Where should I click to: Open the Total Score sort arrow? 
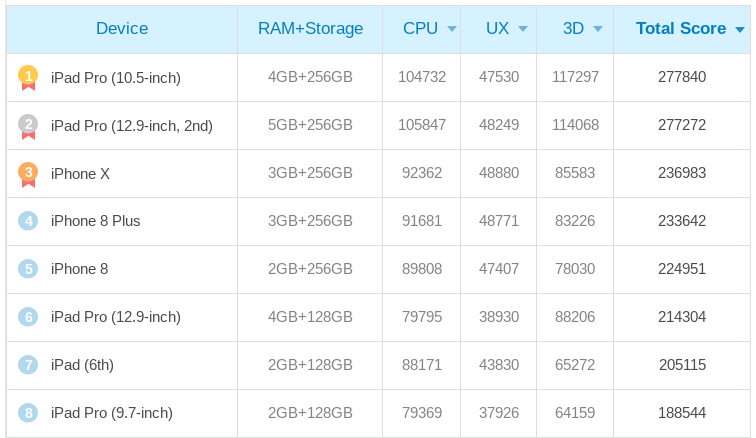[740, 30]
